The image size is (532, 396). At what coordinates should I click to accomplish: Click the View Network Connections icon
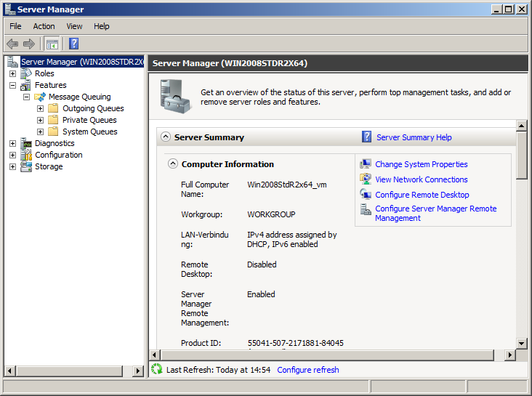366,179
